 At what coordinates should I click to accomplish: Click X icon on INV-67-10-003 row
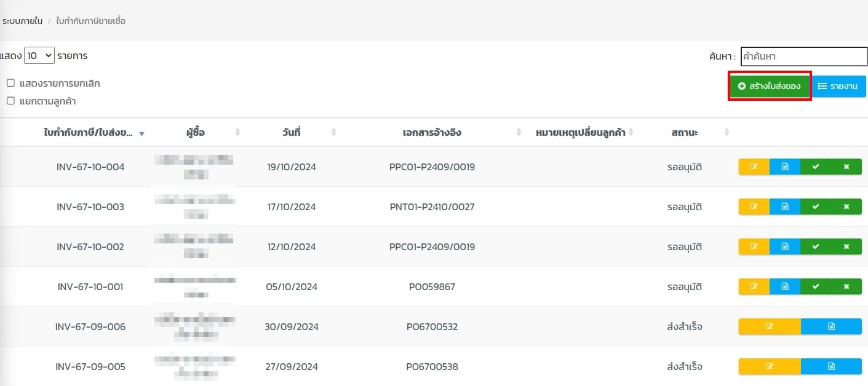[846, 207]
